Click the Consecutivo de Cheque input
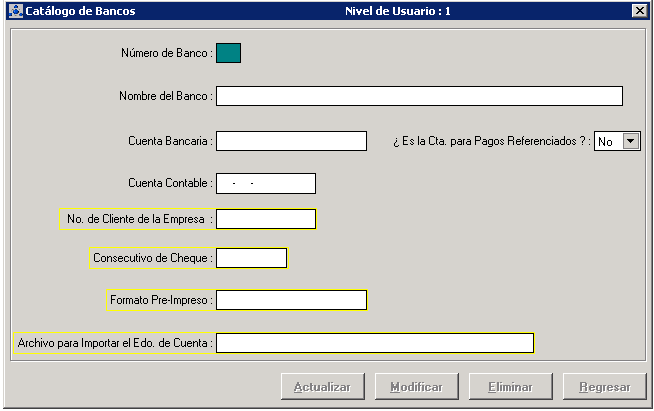 click(251, 258)
